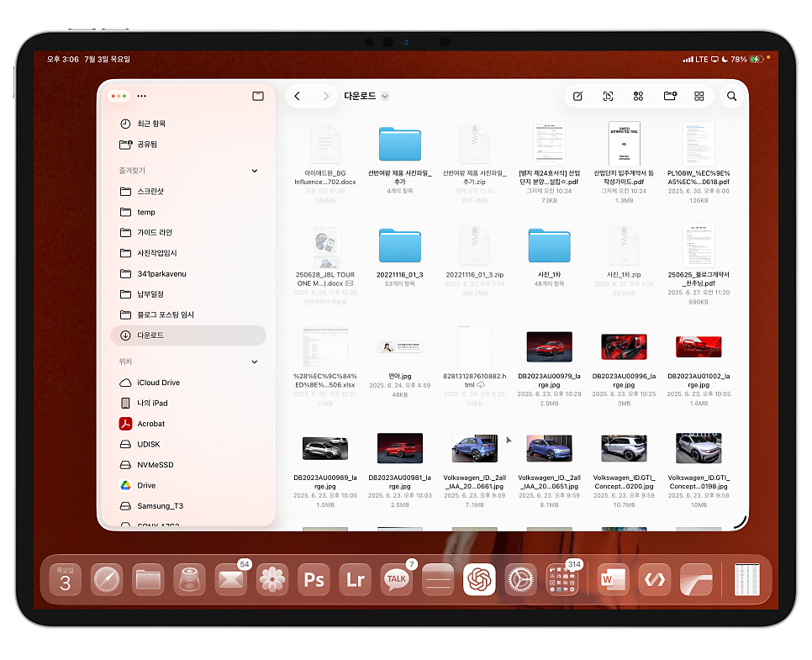Open the DB2023AU00996_large.jpg thumbnail

(x=624, y=346)
